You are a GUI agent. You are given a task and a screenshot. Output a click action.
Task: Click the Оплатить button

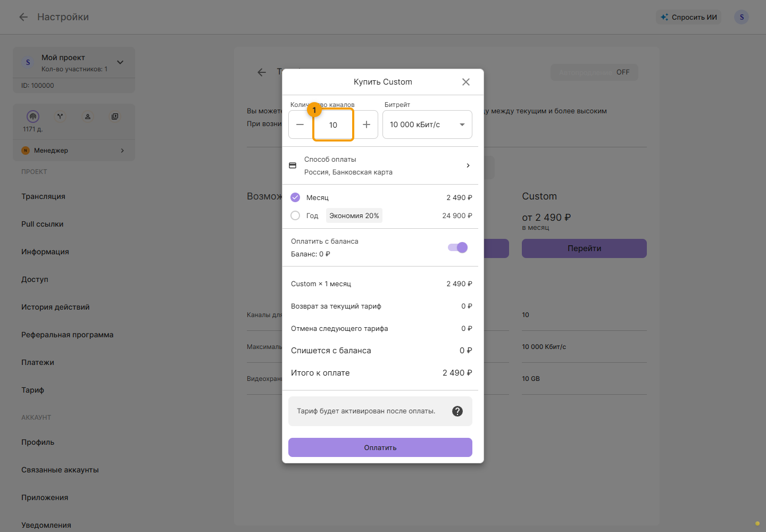click(380, 447)
